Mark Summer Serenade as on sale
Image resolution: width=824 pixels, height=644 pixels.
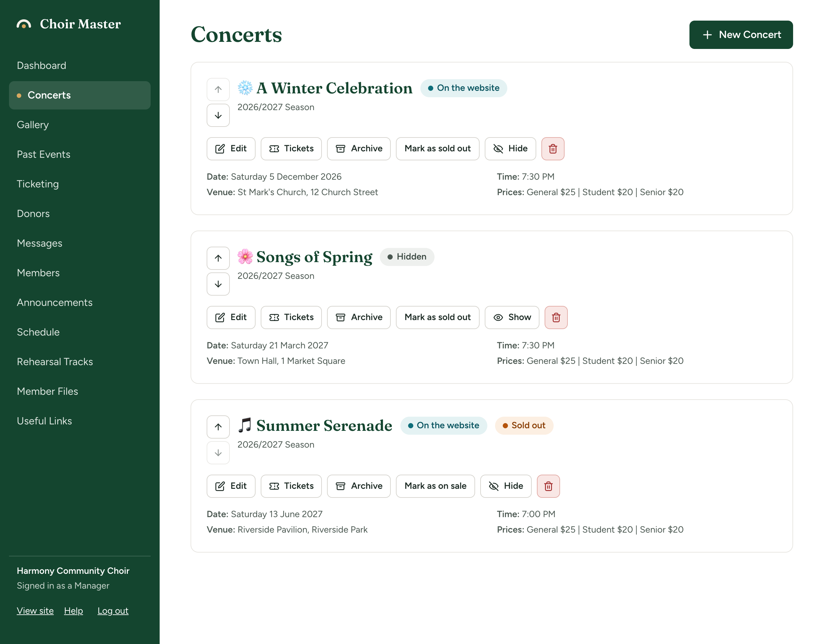(435, 486)
